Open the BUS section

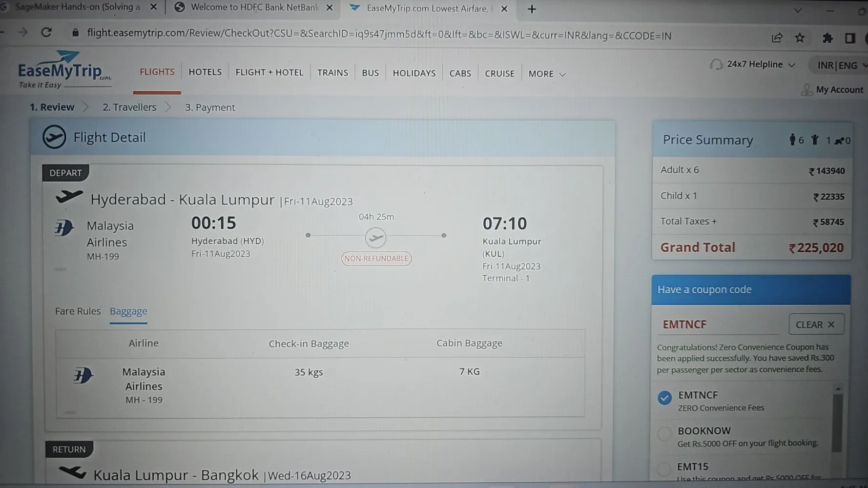(370, 73)
